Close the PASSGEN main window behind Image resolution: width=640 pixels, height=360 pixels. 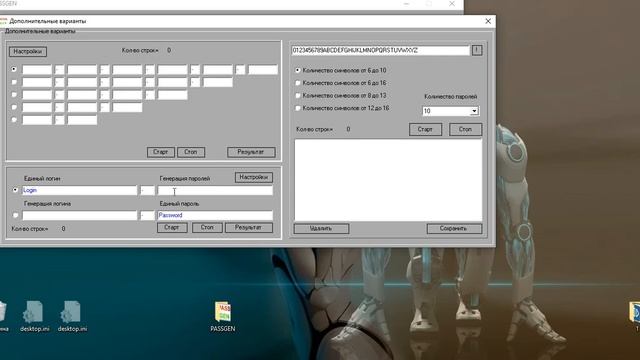click(x=452, y=4)
